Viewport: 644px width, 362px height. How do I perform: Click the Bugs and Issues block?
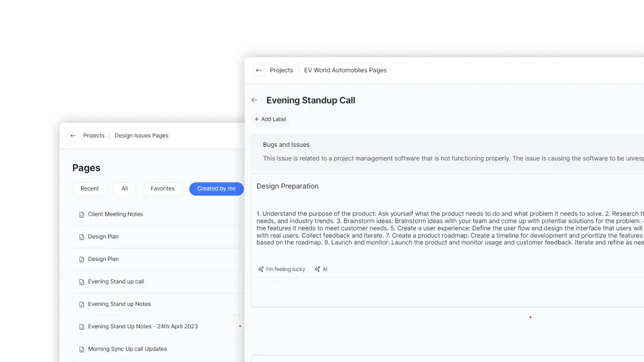286,145
